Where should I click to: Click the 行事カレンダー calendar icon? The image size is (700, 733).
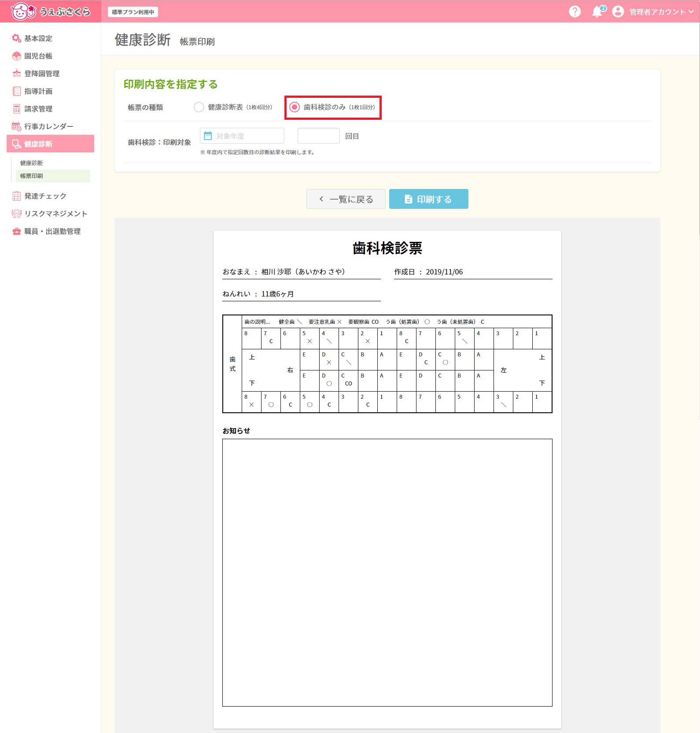point(17,126)
